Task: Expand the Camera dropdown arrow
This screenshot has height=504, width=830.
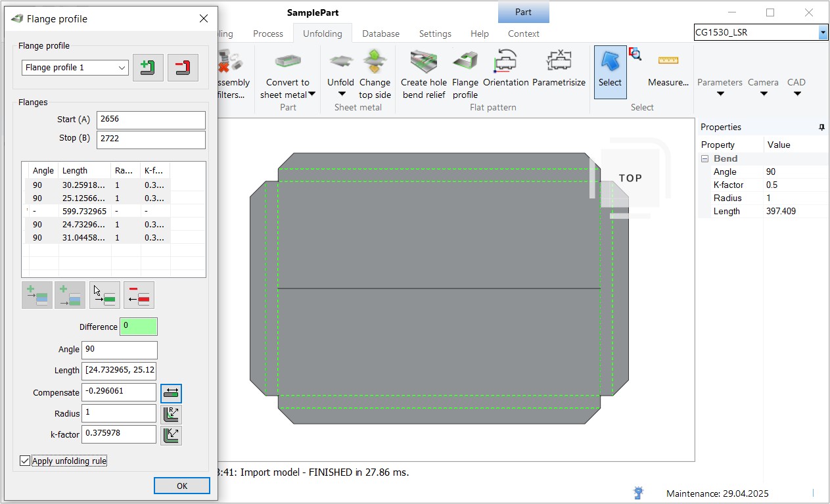Action: [x=763, y=94]
